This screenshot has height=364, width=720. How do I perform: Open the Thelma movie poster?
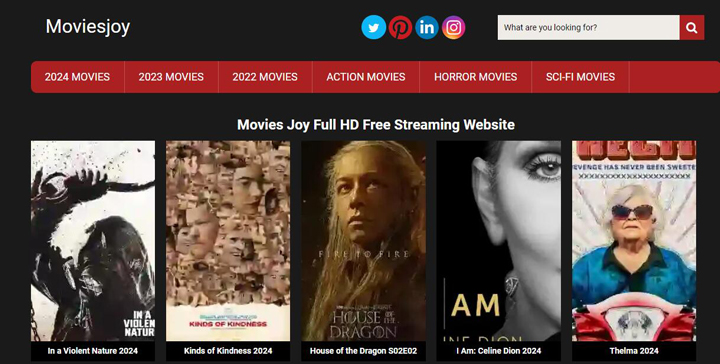634,241
